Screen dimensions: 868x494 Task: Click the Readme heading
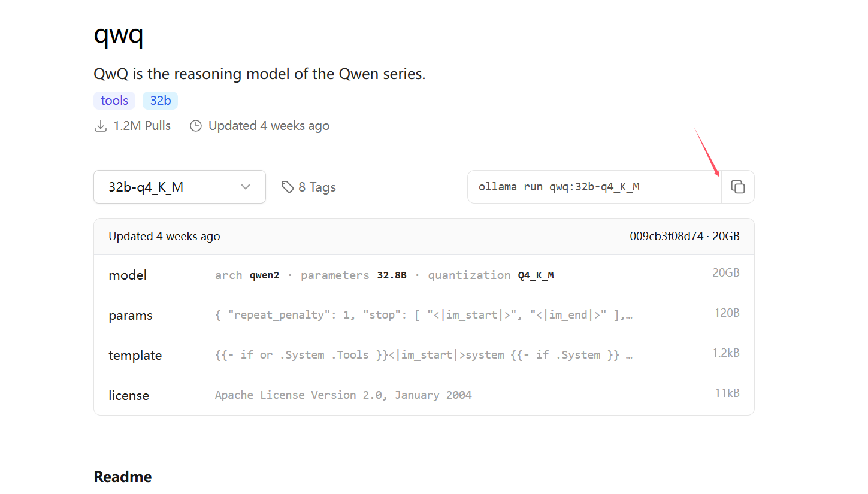tap(123, 477)
